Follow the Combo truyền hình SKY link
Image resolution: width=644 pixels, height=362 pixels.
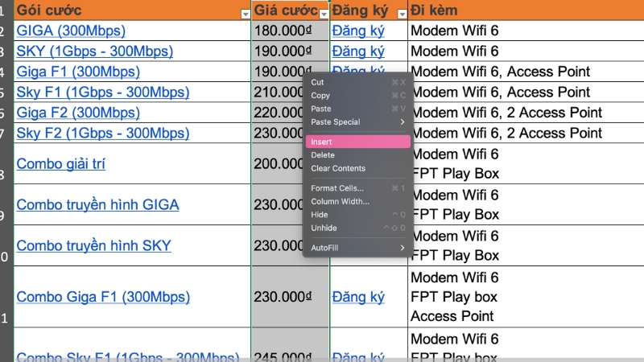tap(94, 245)
